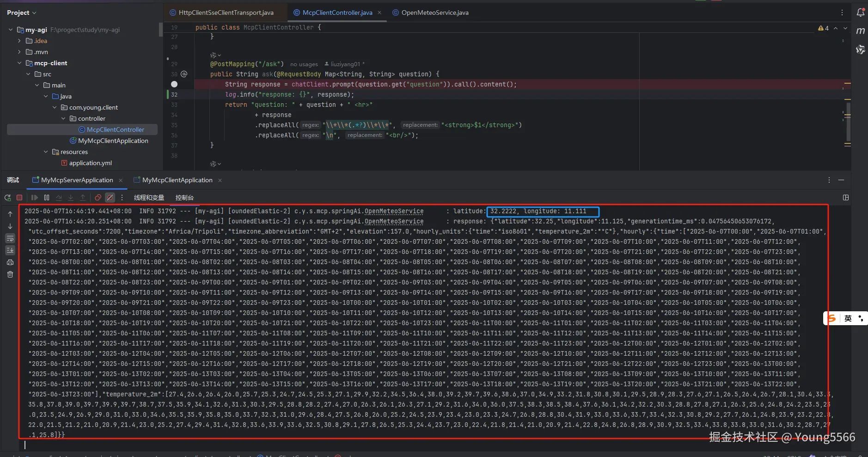Screen dimensions: 868x457
Task: Go to next highlighted problem
Action: [x=845, y=28]
